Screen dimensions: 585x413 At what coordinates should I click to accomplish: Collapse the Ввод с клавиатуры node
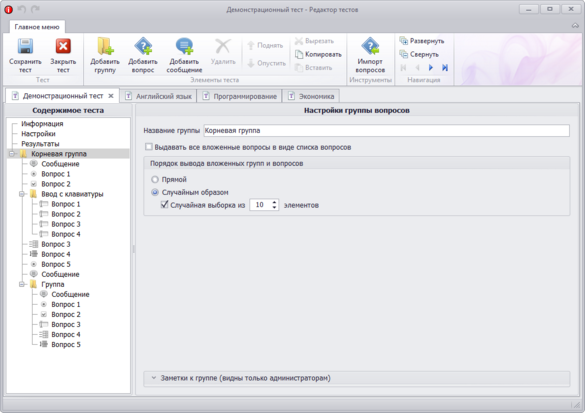coord(22,194)
